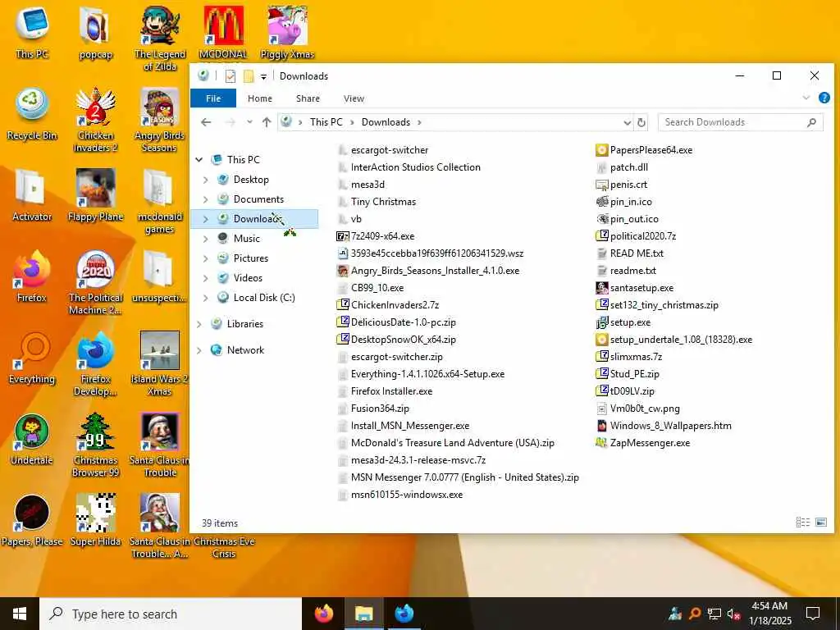Launch The Legend of Zilda shortcut
The width and height of the screenshot is (840, 630).
[160, 39]
